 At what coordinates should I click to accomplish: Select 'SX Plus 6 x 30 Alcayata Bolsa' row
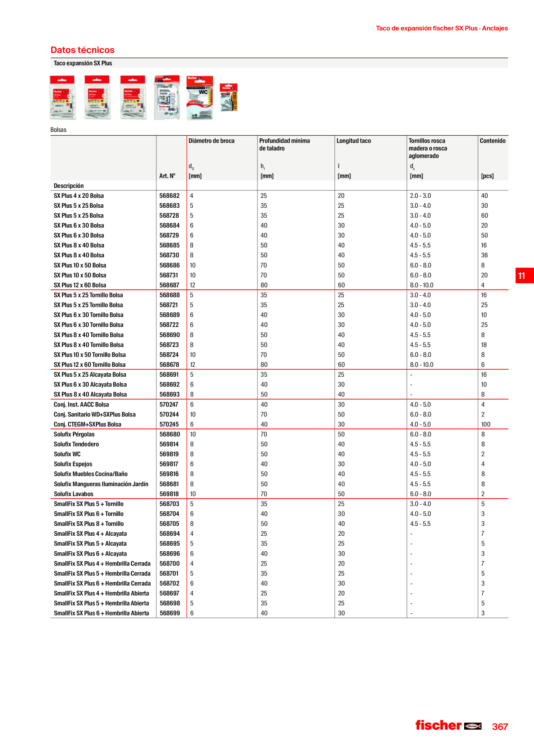click(x=279, y=384)
